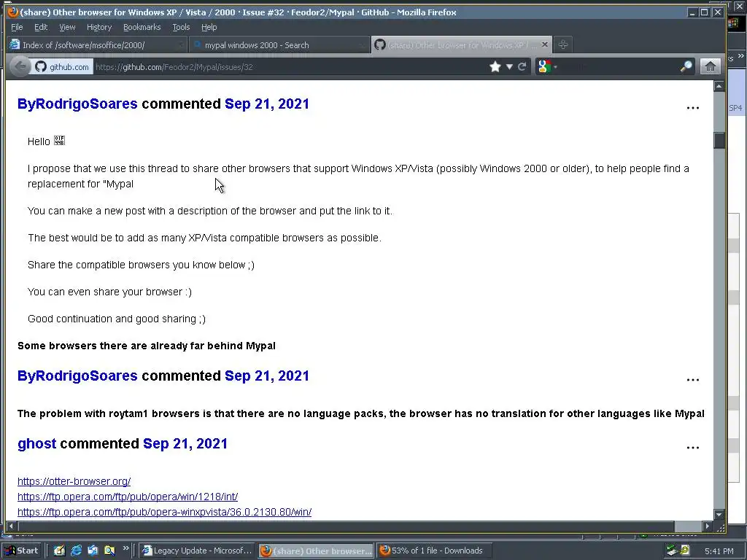Screen dimensions: 747x560
Task: Click the first quick launch icon beside Start
Action: point(59,551)
